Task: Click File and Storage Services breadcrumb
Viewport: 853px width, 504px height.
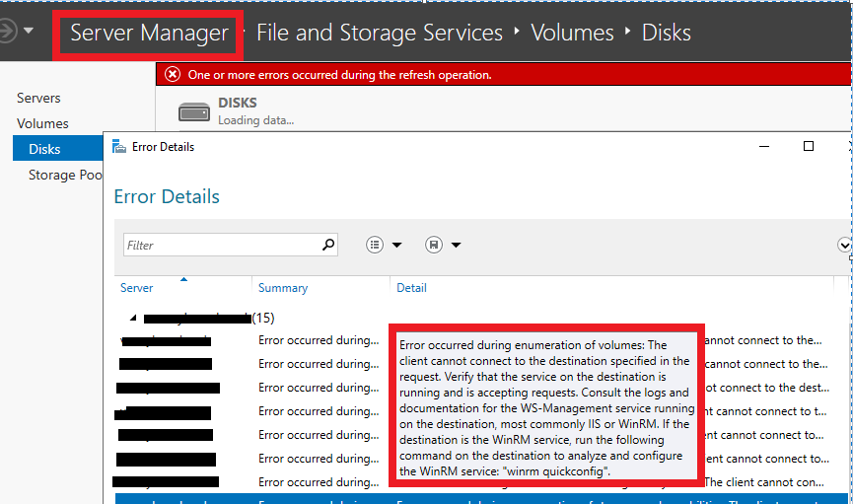Action: point(380,33)
